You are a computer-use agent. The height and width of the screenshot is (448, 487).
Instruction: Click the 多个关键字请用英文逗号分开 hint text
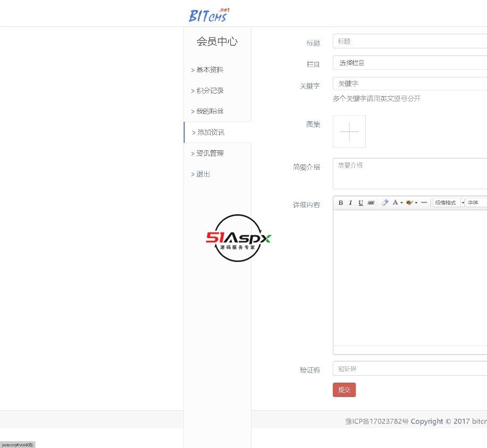[376, 99]
